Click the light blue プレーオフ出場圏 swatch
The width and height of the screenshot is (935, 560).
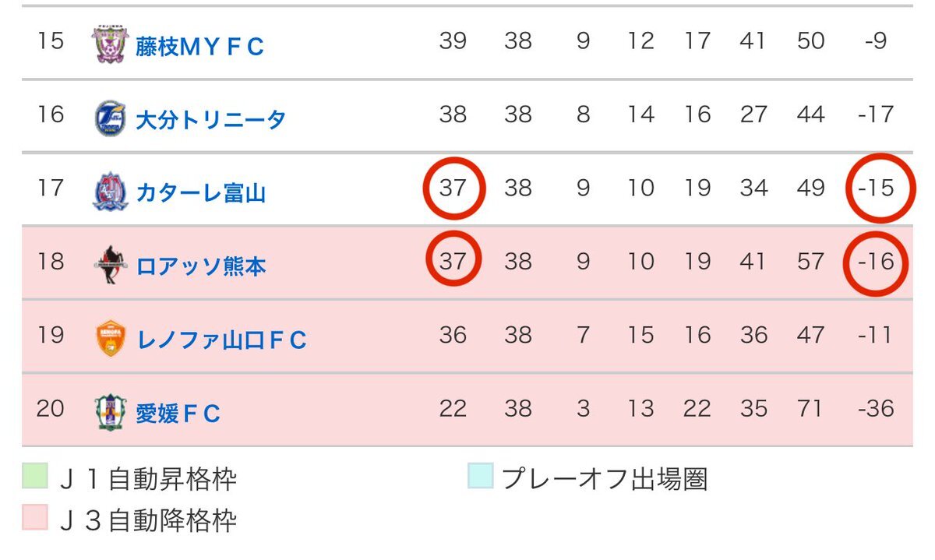481,477
